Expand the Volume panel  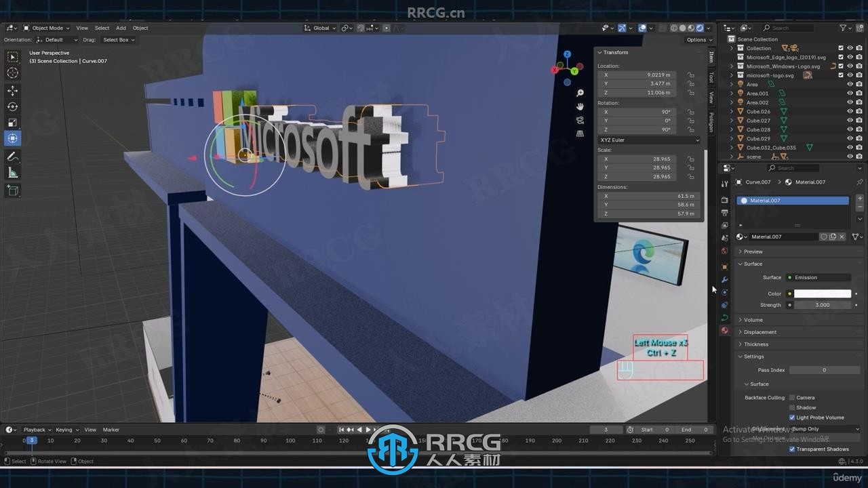pyautogui.click(x=753, y=320)
